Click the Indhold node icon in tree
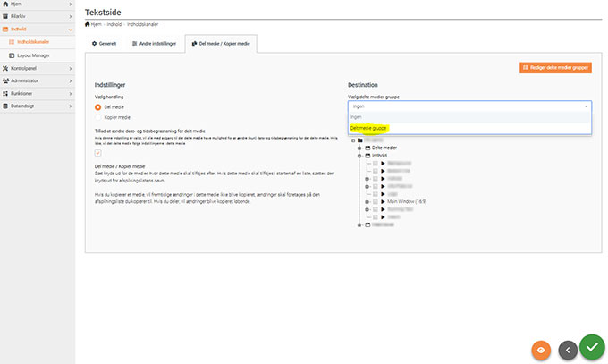The width and height of the screenshot is (608, 364). (367, 156)
